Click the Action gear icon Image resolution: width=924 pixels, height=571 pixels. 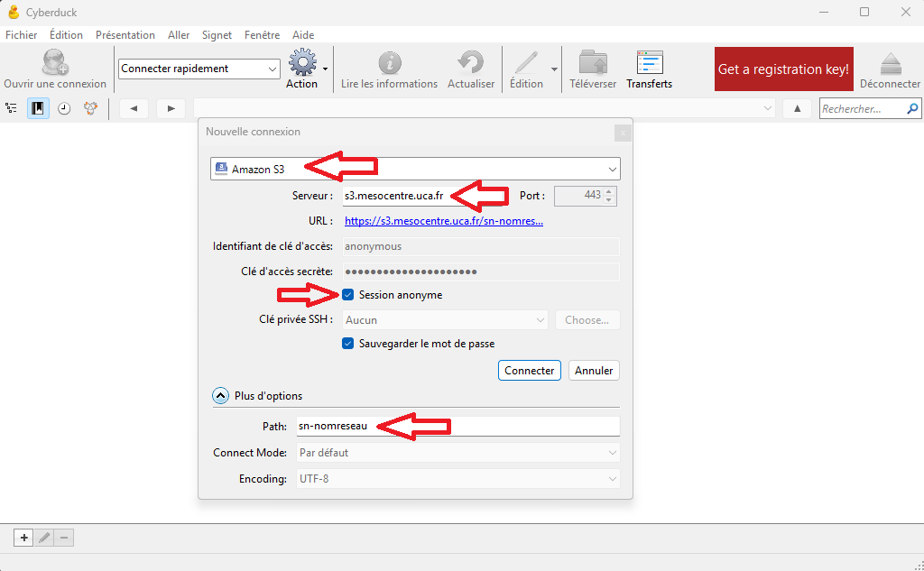(x=302, y=62)
